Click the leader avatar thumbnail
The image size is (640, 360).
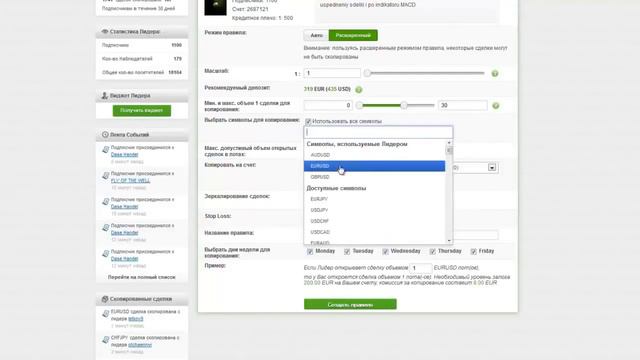click(x=215, y=7)
